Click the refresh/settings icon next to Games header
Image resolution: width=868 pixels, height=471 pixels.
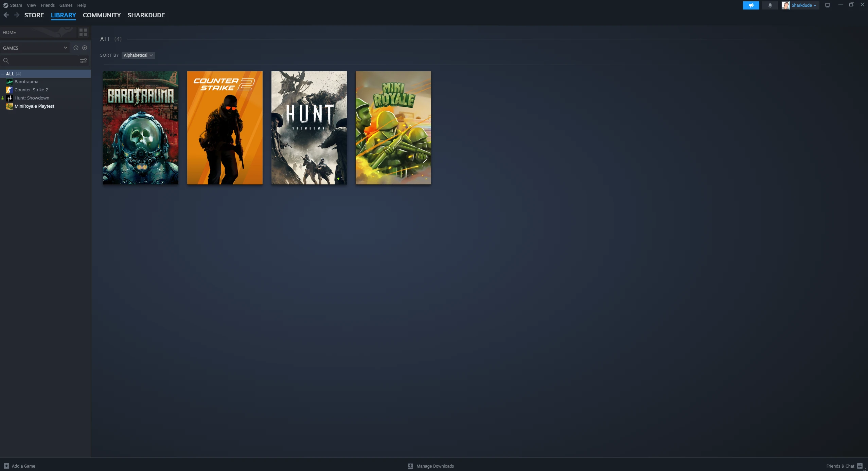(75, 48)
